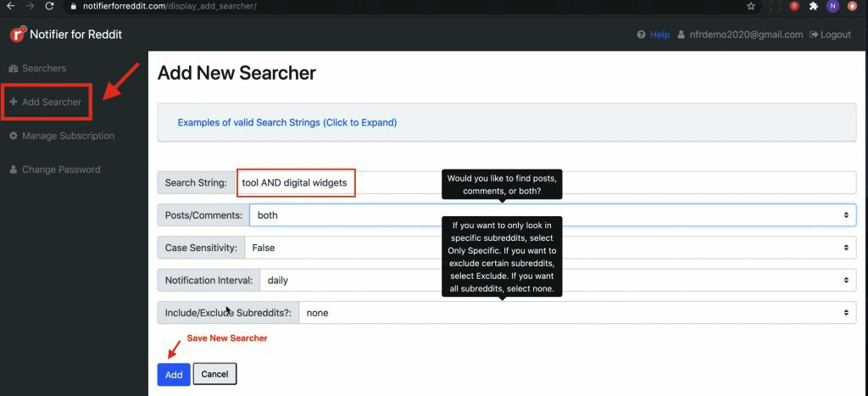Image resolution: width=868 pixels, height=396 pixels.
Task: Click into the Search String input field
Action: coord(545,183)
